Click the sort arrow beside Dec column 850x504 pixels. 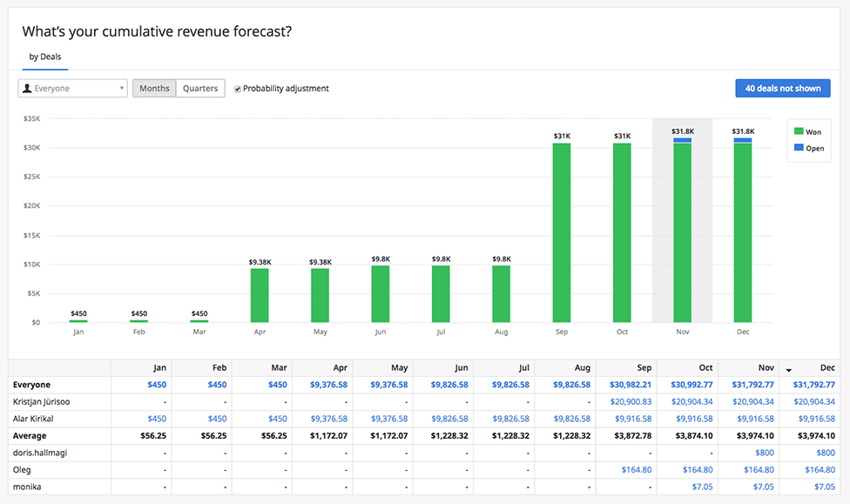[789, 370]
